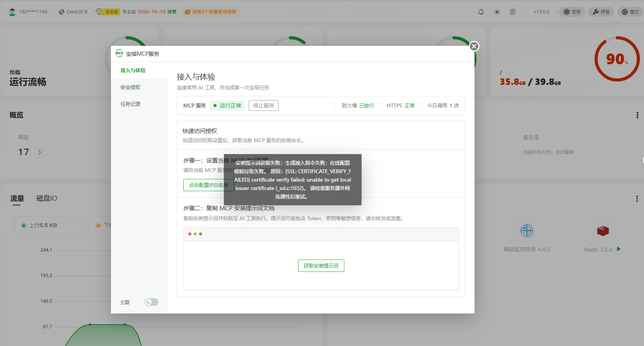The image size is (644, 346).
Task: Click the green play arrow next to Redis
Action: 618,249
